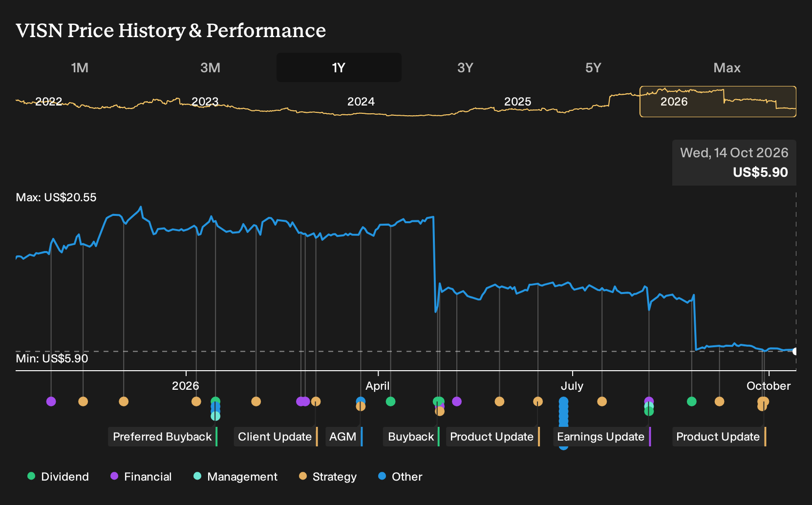
Task: Click the April axis label
Action: [378, 386]
